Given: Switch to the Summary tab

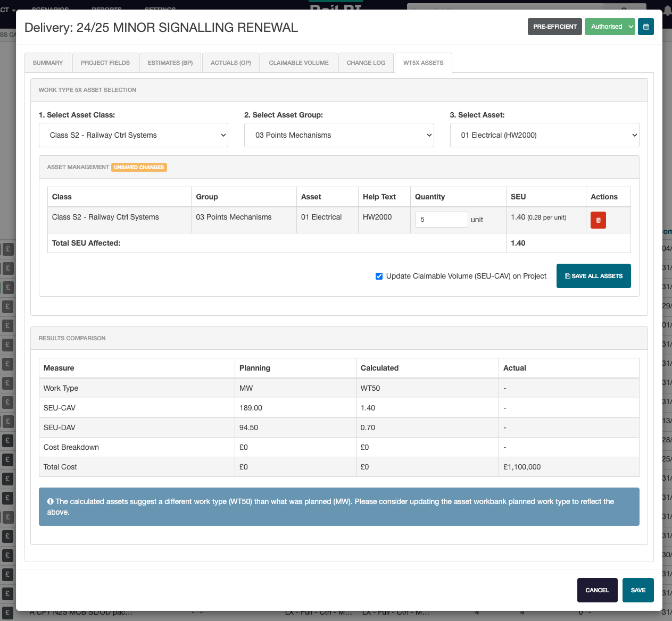Looking at the screenshot, I should (48, 63).
